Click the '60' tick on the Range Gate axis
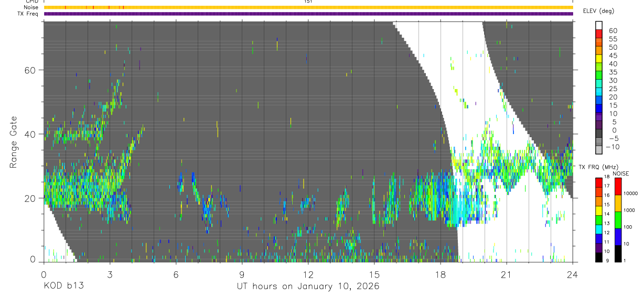The height and width of the screenshot is (297, 644). (31, 70)
